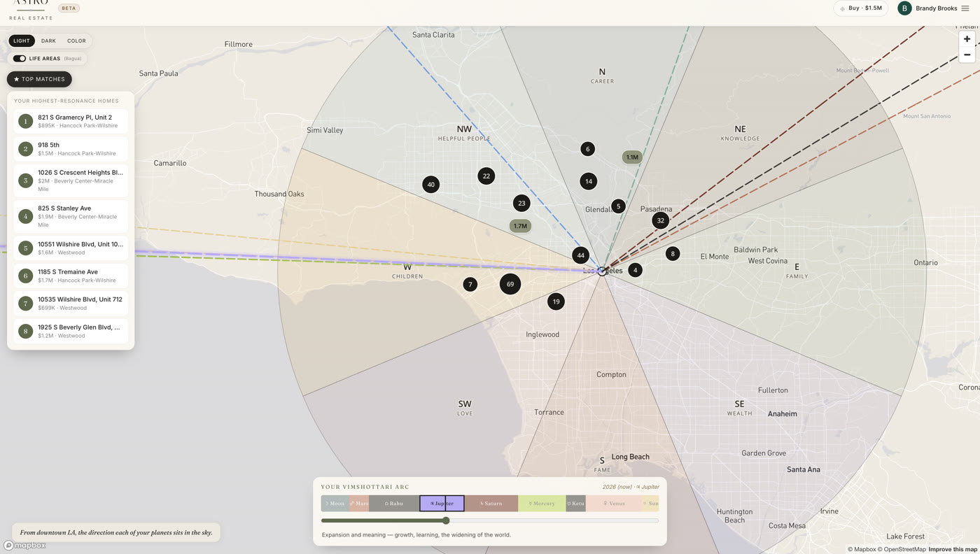Select the Jupiter period in Vimshottari arc
Image resolution: width=980 pixels, height=554 pixels.
click(x=442, y=504)
